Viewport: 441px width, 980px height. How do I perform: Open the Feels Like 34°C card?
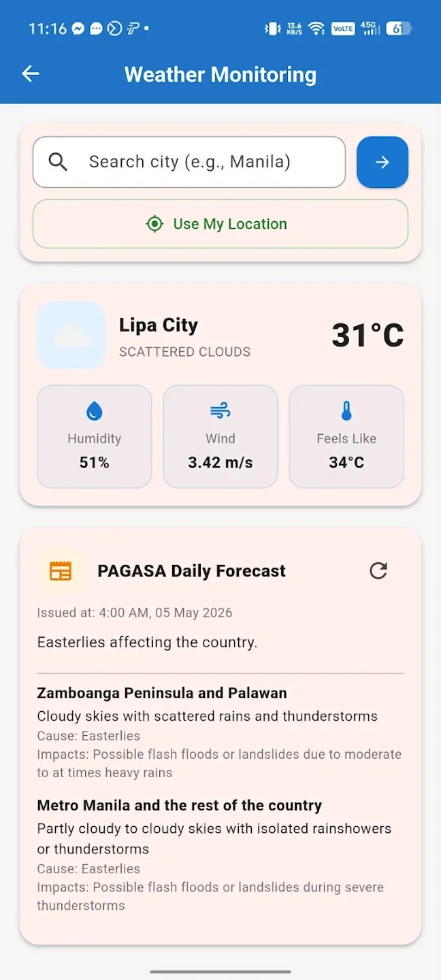coord(346,437)
